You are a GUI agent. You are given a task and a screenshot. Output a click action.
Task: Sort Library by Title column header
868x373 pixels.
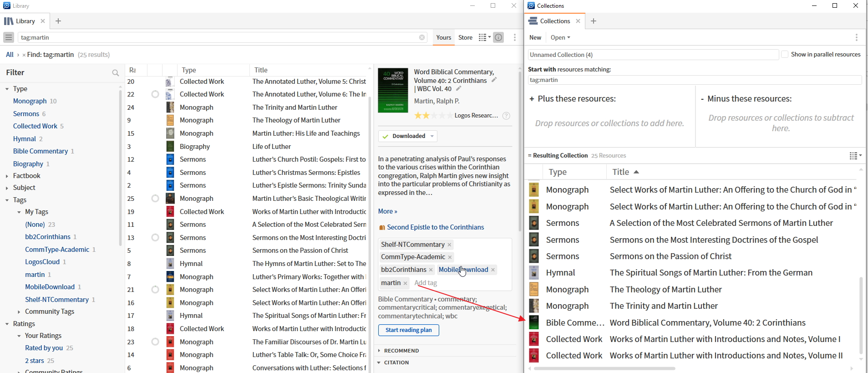click(261, 70)
